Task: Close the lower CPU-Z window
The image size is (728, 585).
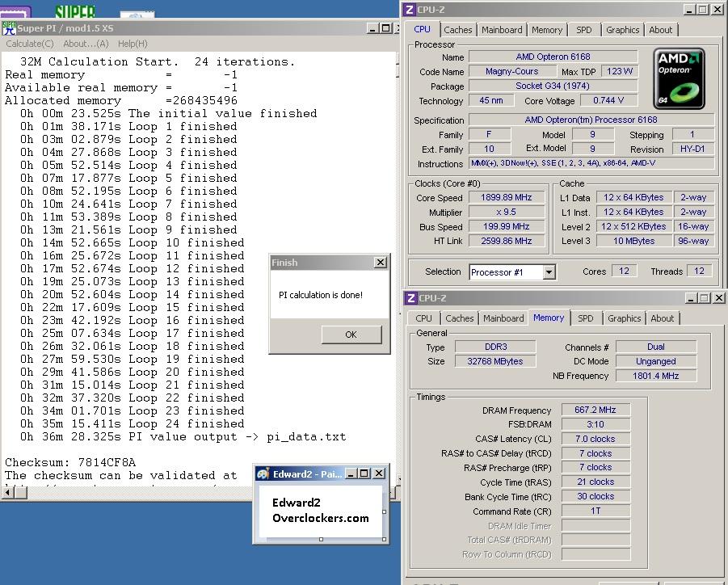Action: (719, 298)
